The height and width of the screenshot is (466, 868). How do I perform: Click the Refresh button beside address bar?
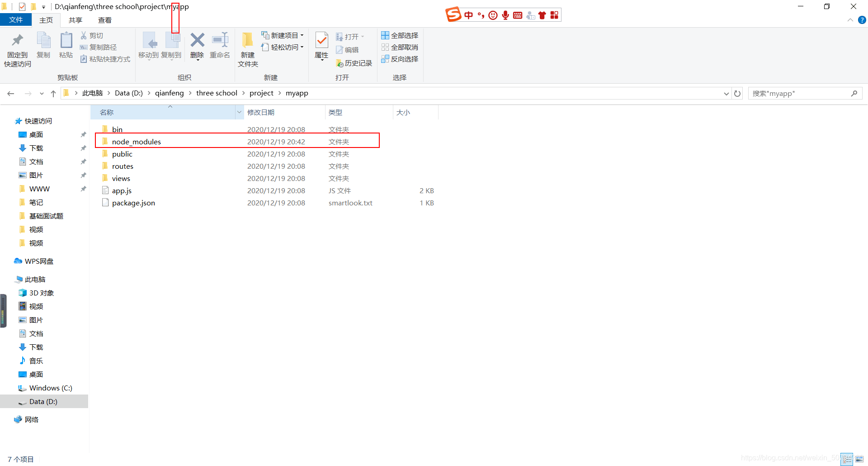(737, 94)
